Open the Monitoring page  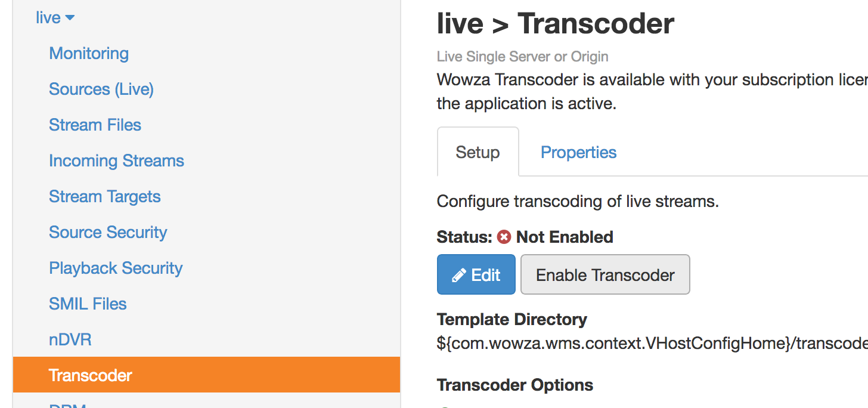tap(89, 54)
